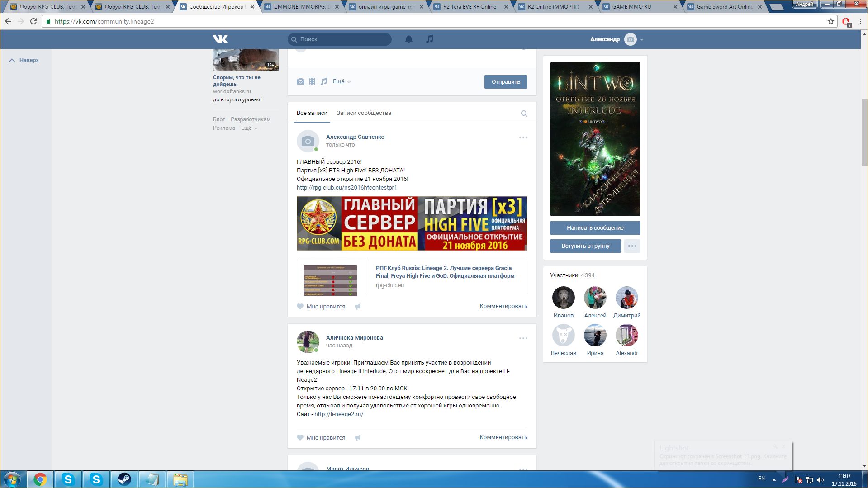The height and width of the screenshot is (488, 868).
Task: Open Блог footer link
Action: click(x=219, y=119)
